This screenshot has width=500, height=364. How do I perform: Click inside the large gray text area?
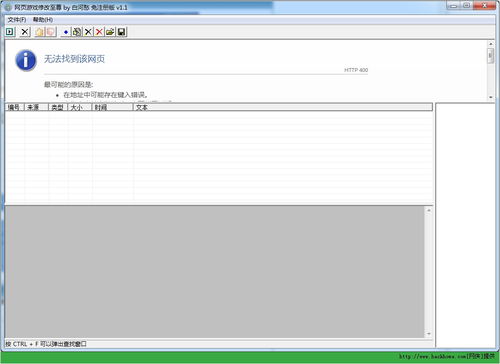click(215, 272)
